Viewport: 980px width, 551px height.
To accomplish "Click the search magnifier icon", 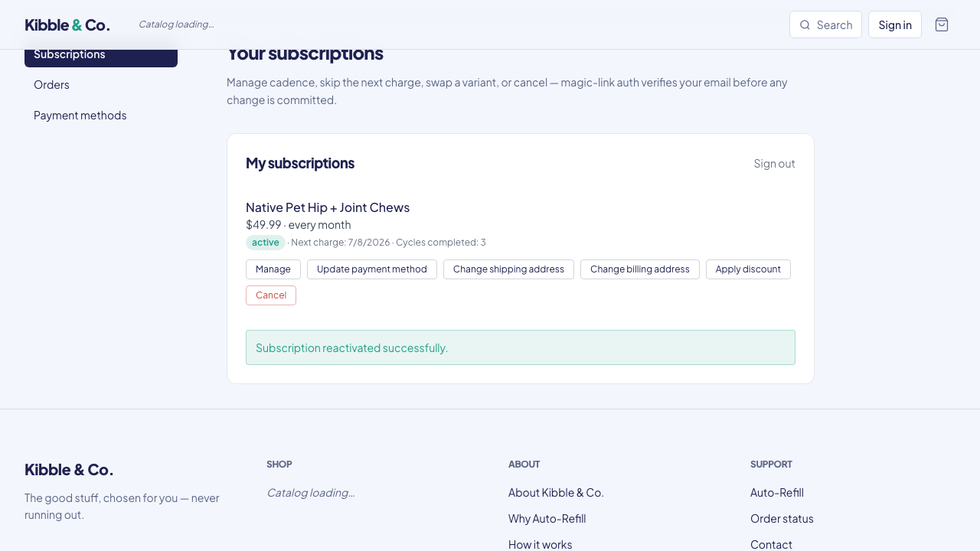I will point(805,24).
